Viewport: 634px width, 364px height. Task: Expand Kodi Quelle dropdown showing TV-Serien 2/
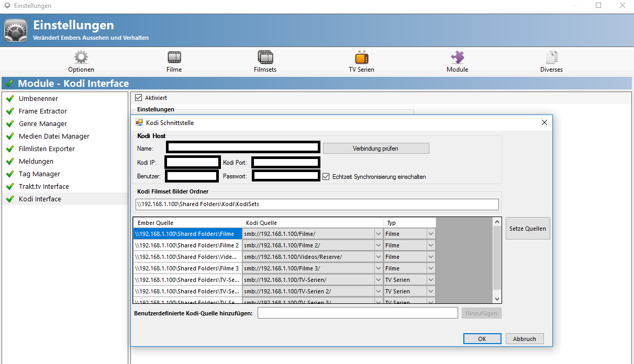pos(379,291)
